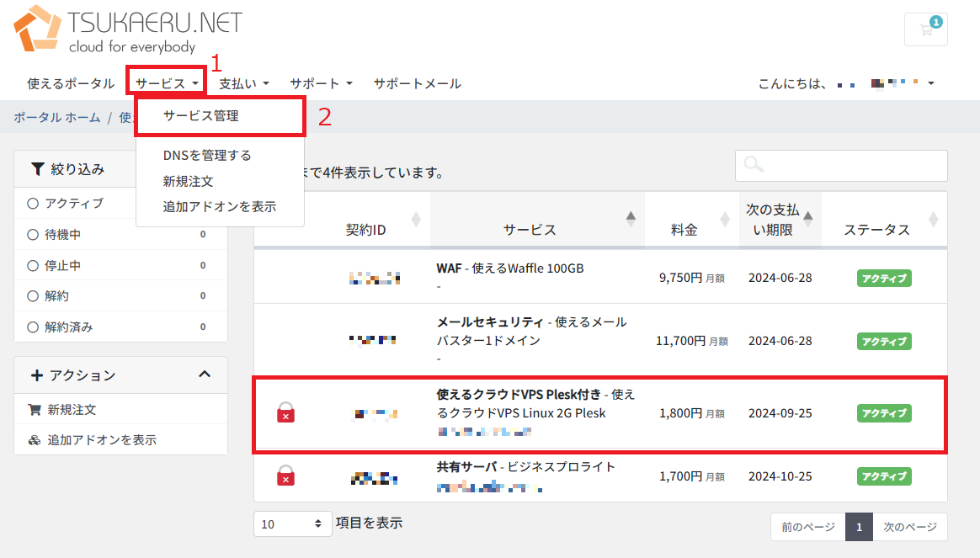Screen dimensions: 980x558
Task: Open the 支払い dropdown menu
Action: pyautogui.click(x=244, y=83)
